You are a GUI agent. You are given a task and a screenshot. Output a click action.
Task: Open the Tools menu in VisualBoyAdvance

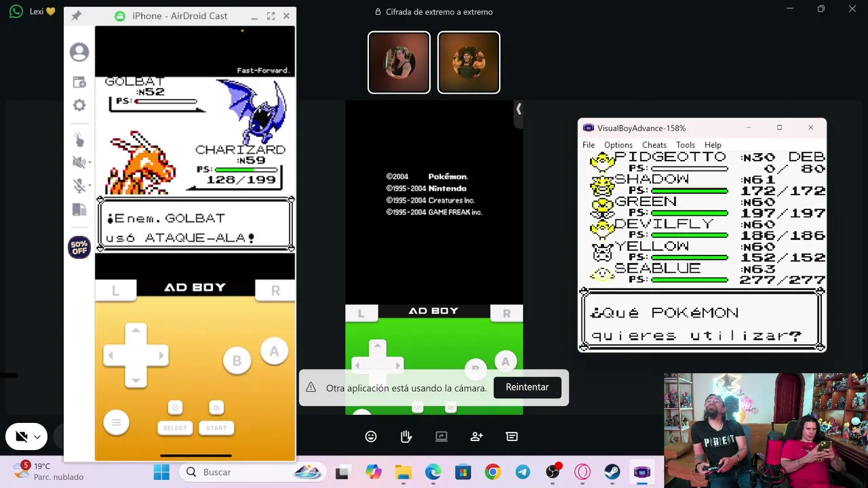point(686,145)
